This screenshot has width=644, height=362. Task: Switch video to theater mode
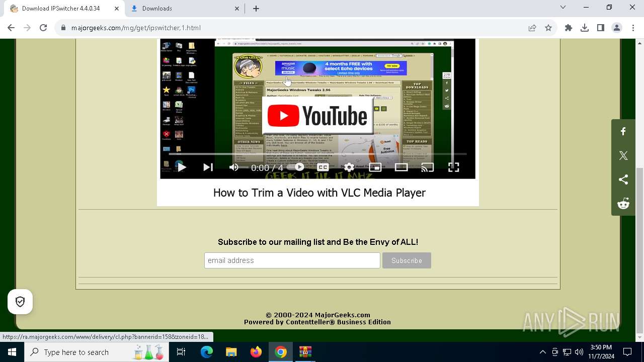tap(401, 167)
